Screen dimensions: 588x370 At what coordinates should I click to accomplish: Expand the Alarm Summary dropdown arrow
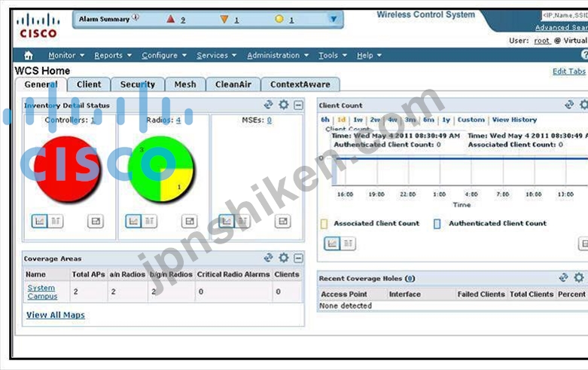tap(333, 19)
